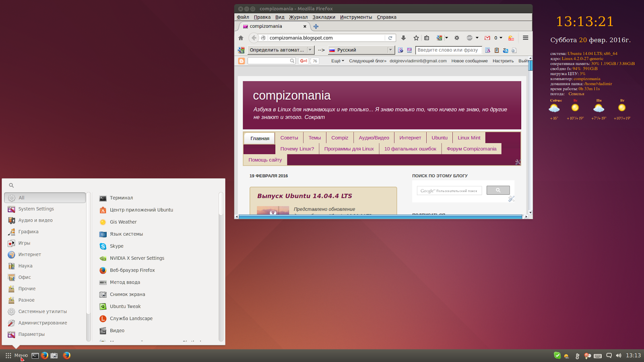The width and height of the screenshot is (644, 362).
Task: Open the Gmail counter dropdown arrow
Action: click(x=501, y=38)
